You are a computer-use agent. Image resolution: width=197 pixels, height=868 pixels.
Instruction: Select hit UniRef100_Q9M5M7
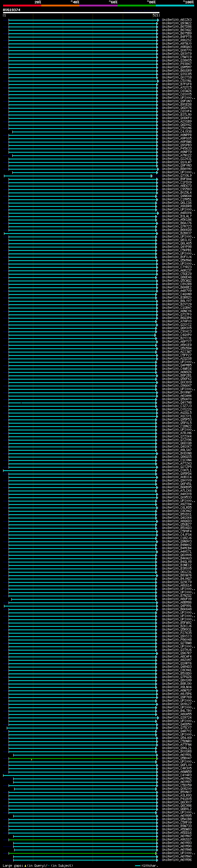177,67
